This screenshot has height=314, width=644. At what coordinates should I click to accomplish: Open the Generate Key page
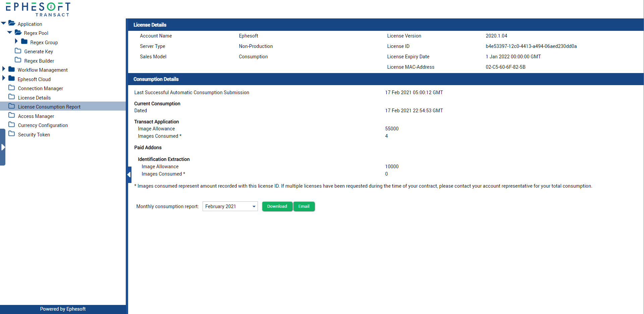[x=39, y=52]
